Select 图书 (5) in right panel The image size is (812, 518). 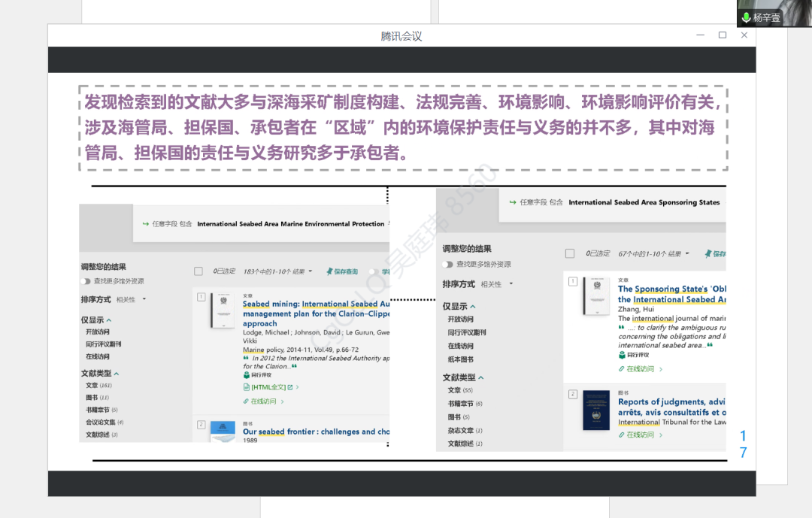coord(459,417)
